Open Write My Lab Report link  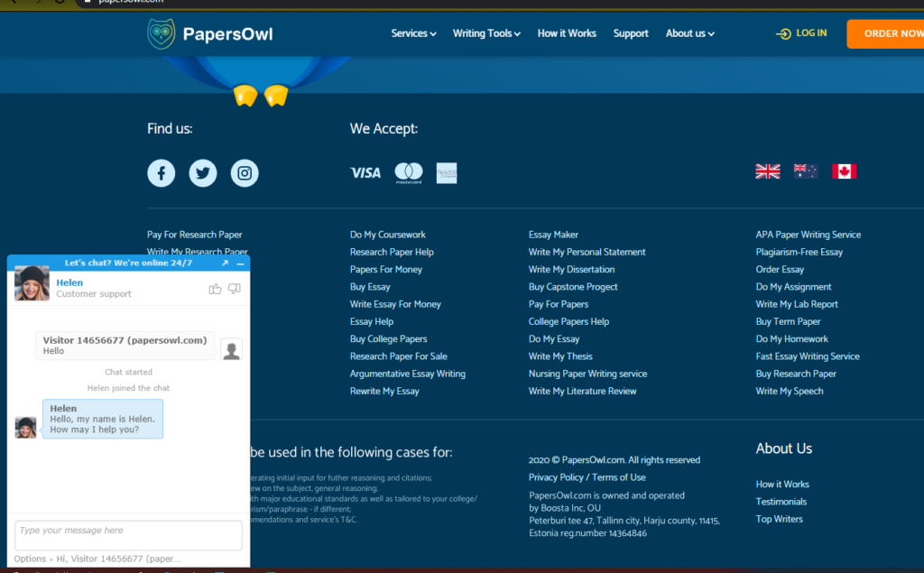pyautogui.click(x=797, y=304)
